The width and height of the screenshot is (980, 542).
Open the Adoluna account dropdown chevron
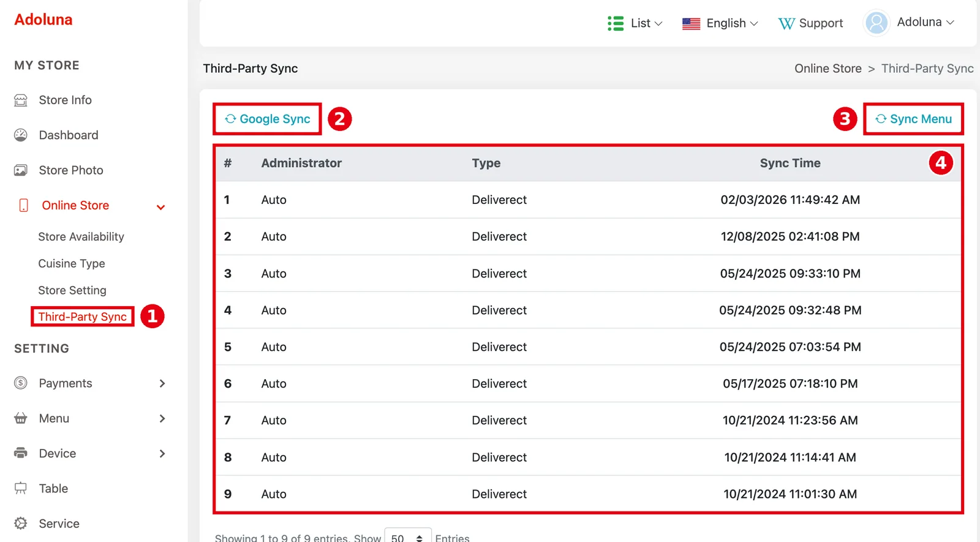[x=950, y=23]
